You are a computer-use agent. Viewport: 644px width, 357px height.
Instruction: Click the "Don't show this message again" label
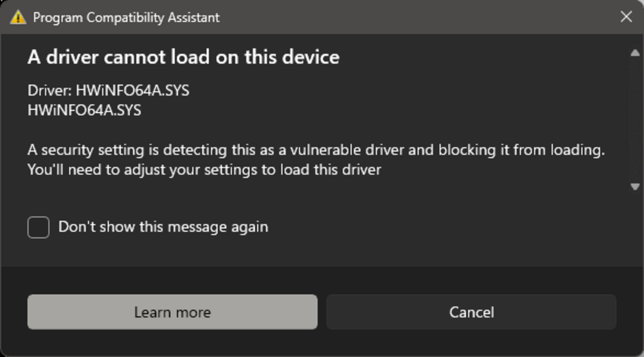pyautogui.click(x=163, y=227)
